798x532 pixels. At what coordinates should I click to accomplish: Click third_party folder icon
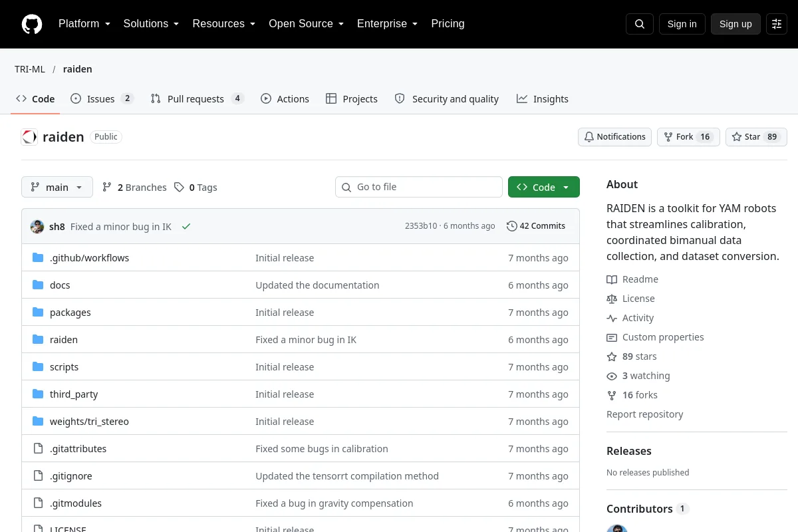(x=38, y=394)
